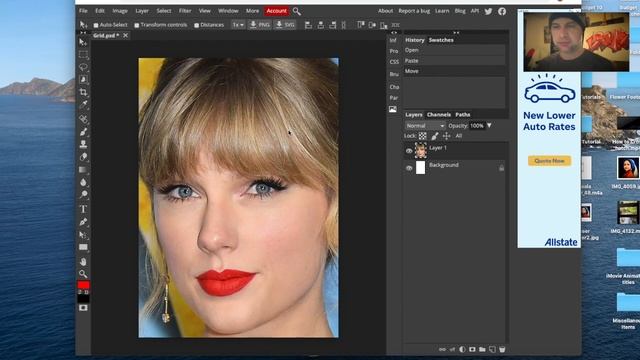
Task: Export image with the PNG button
Action: (x=259, y=25)
